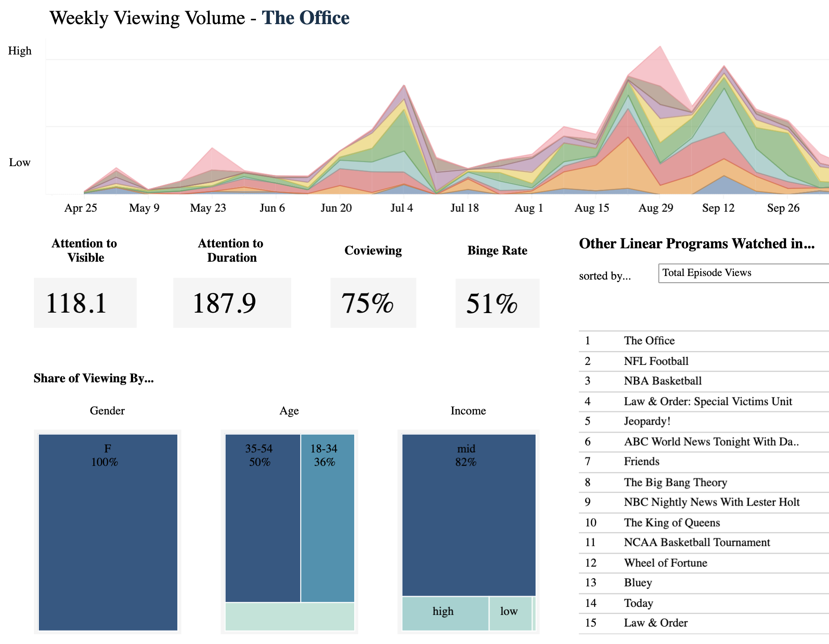Select the NFL Football row
The width and height of the screenshot is (829, 644).
pos(704,361)
